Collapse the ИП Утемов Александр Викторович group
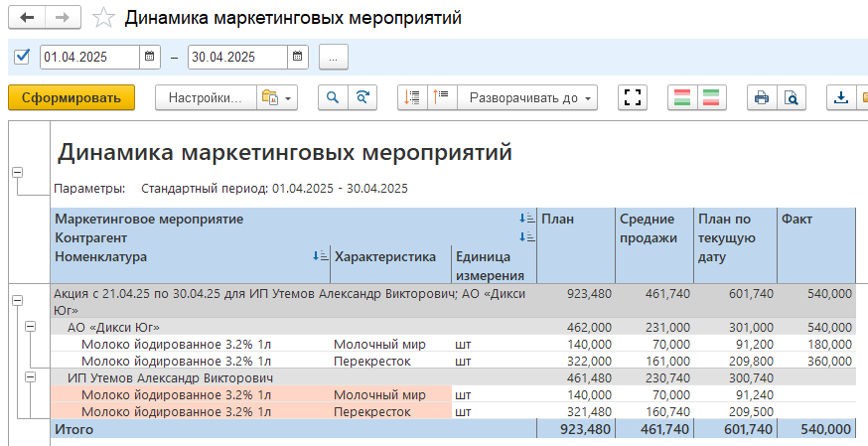The height and width of the screenshot is (446, 868). (30, 378)
